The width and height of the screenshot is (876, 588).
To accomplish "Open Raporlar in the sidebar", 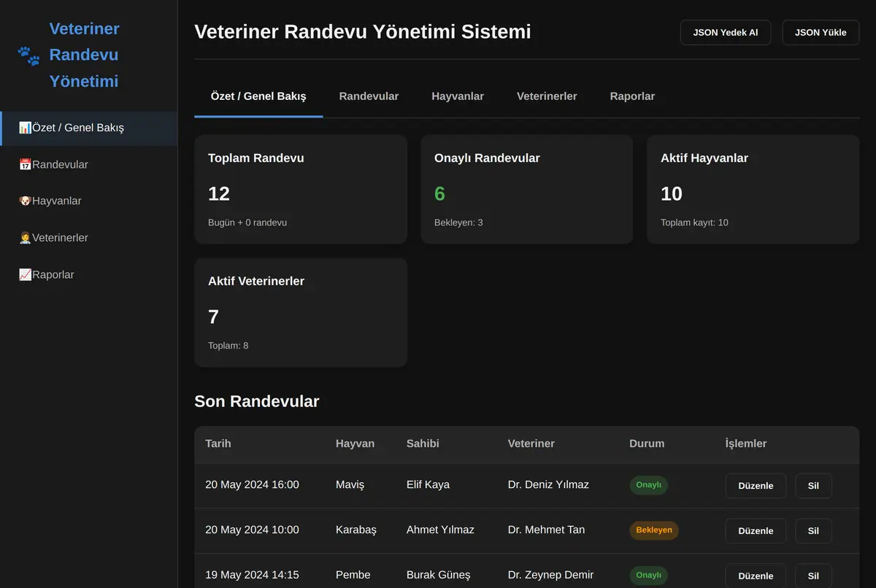I will [x=88, y=275].
